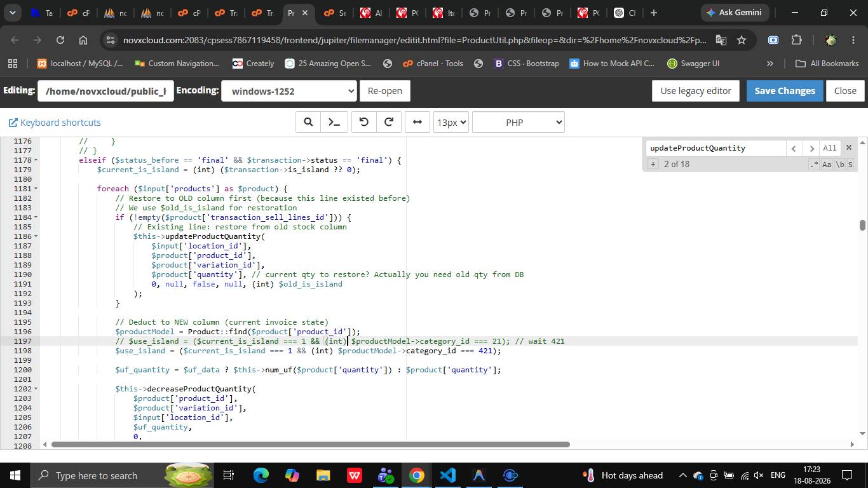
Task: Close the find box with the X
Action: (x=848, y=147)
